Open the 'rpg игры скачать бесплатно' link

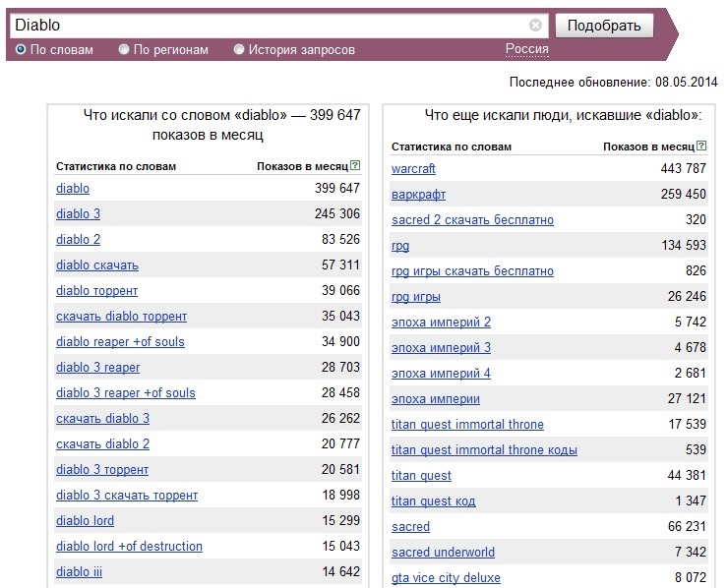[x=472, y=271]
